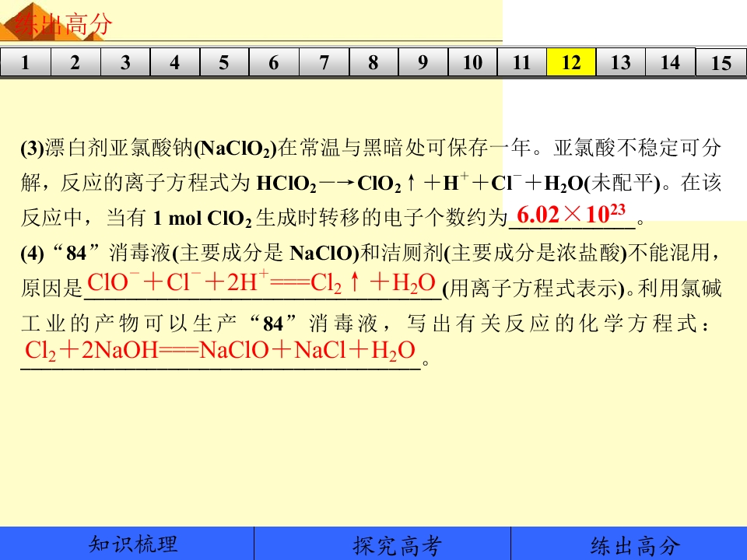Go to question number 1
Viewport: 747px width, 560px height.
[x=25, y=62]
